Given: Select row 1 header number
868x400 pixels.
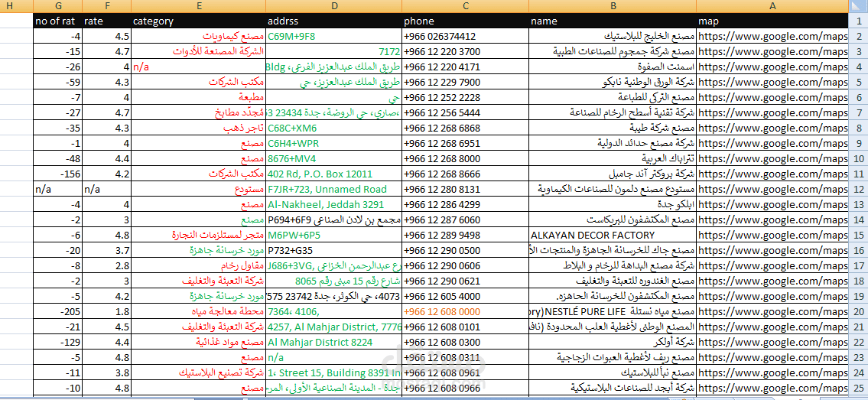Looking at the screenshot, I should (858, 21).
